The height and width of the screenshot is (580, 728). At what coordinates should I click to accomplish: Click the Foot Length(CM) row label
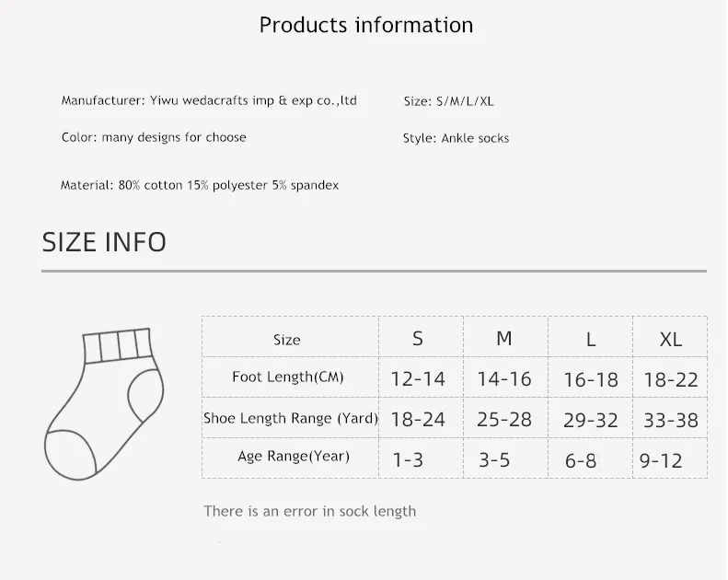[287, 377]
